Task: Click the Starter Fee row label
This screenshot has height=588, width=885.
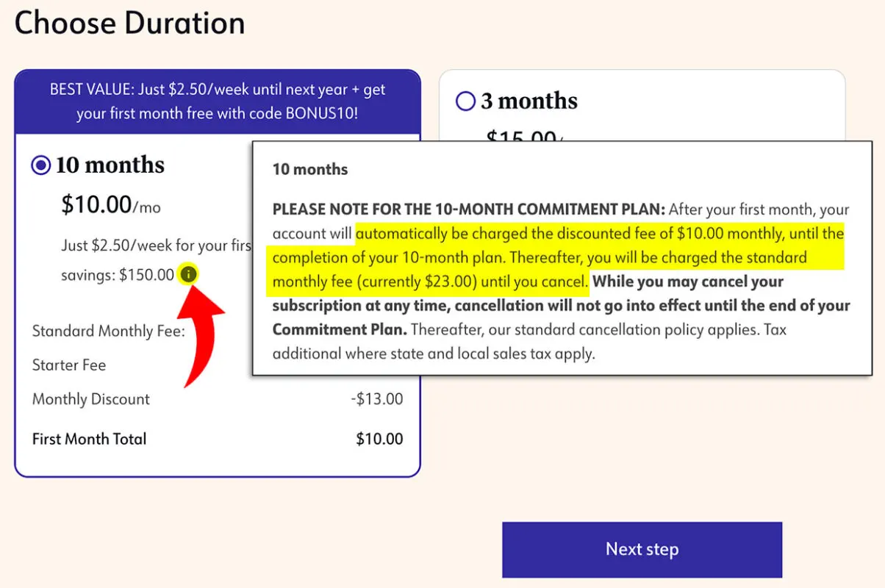Action: tap(69, 365)
